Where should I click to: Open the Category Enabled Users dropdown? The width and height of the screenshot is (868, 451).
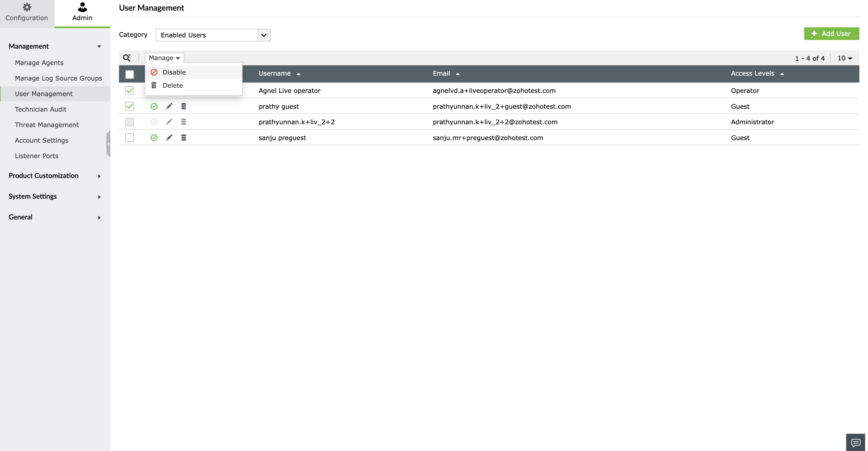(x=213, y=35)
